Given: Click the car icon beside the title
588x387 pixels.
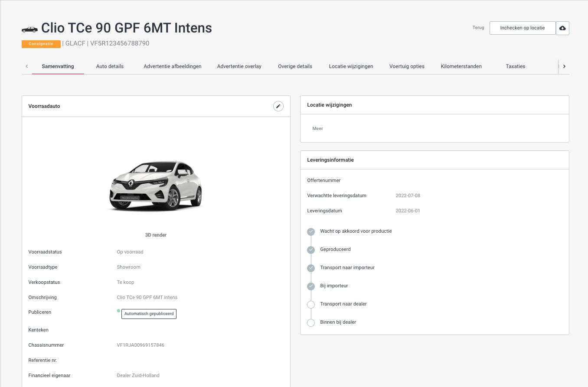Looking at the screenshot, I should point(29,29).
